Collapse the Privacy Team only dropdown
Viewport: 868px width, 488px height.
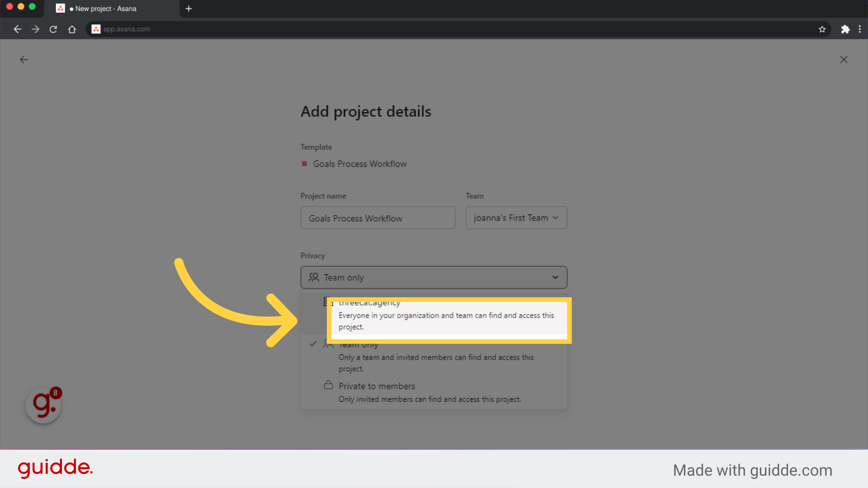click(x=434, y=277)
